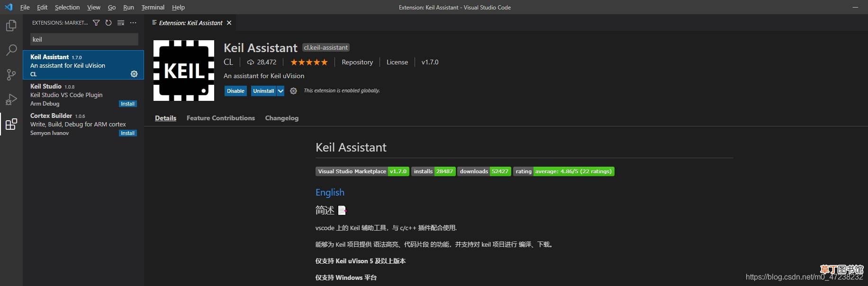Open the View menu

(94, 7)
